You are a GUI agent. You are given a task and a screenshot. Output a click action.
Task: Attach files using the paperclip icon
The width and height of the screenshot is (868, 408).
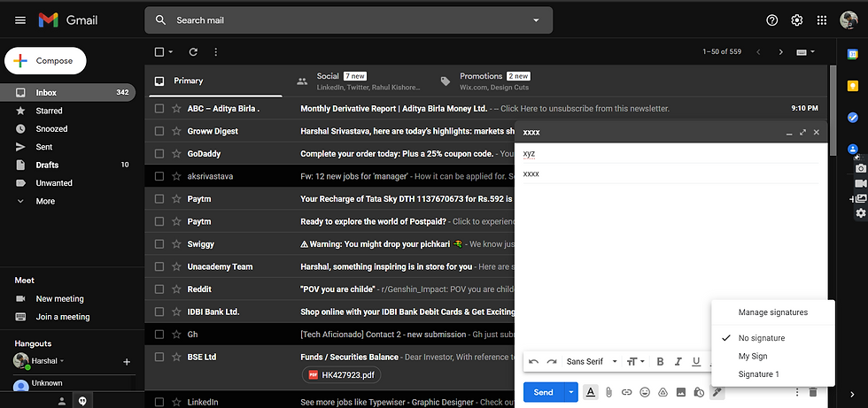click(608, 392)
